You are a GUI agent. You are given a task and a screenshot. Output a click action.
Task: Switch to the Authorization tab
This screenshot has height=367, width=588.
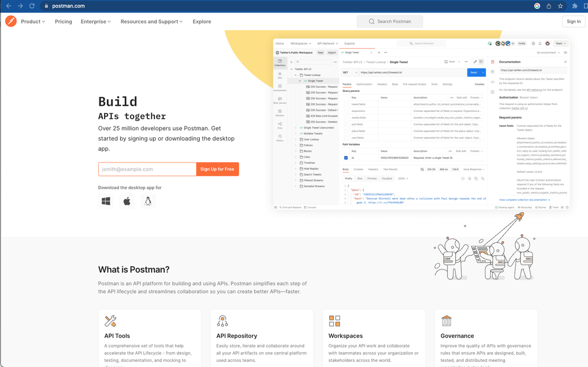[364, 84]
